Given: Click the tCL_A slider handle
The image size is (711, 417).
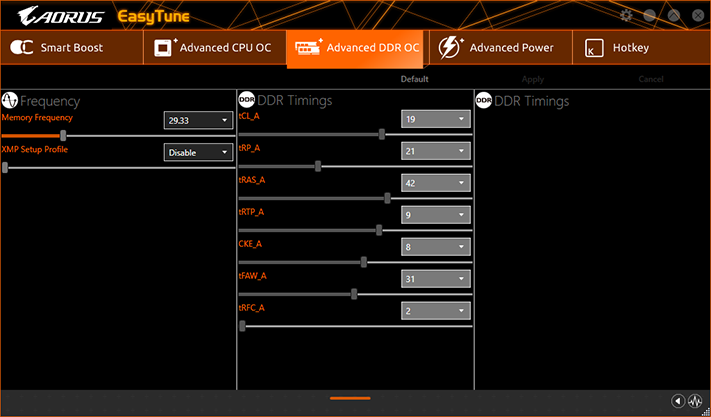Looking at the screenshot, I should [382, 134].
